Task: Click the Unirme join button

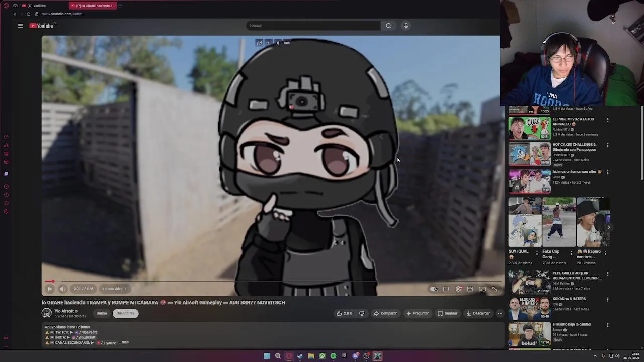Action: point(102,313)
